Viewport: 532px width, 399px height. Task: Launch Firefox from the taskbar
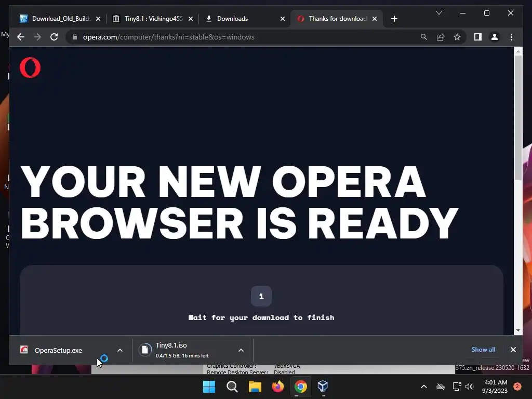278,387
